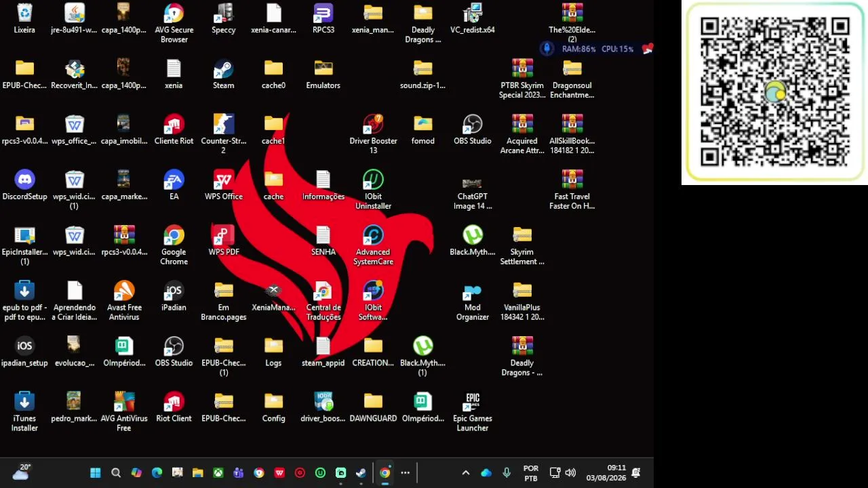Viewport: 868px width, 488px height.
Task: Launch the EA app shortcut
Action: tap(174, 186)
